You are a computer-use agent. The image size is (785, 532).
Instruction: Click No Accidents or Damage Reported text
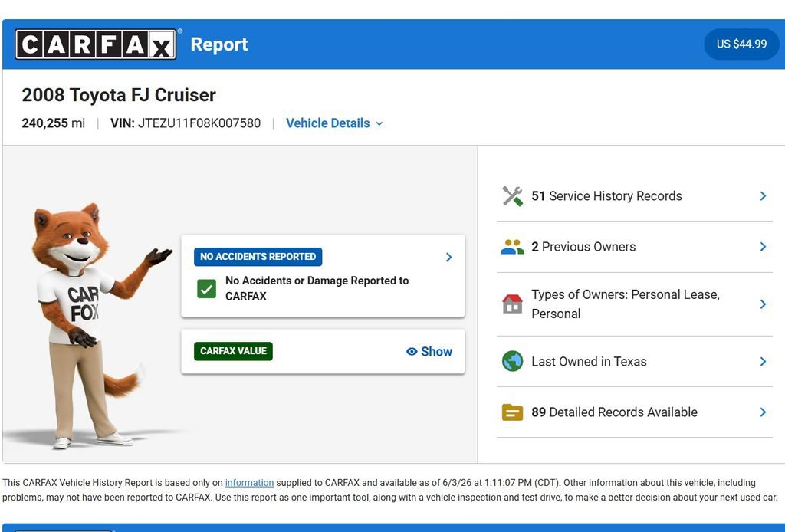click(317, 288)
